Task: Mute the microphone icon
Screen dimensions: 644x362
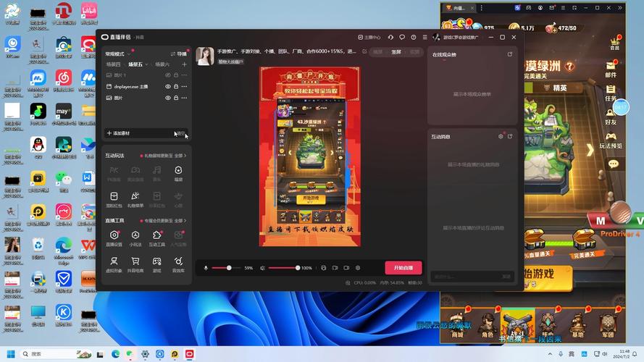Action: (206, 268)
